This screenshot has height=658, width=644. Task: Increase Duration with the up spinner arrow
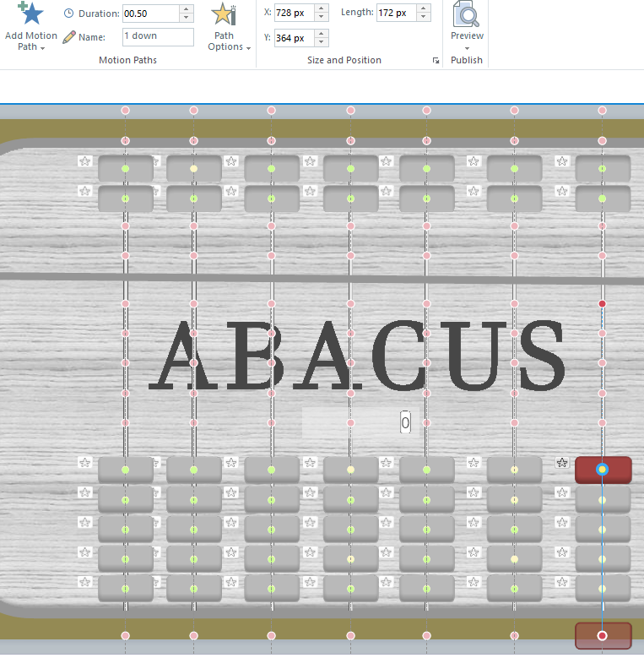point(187,9)
